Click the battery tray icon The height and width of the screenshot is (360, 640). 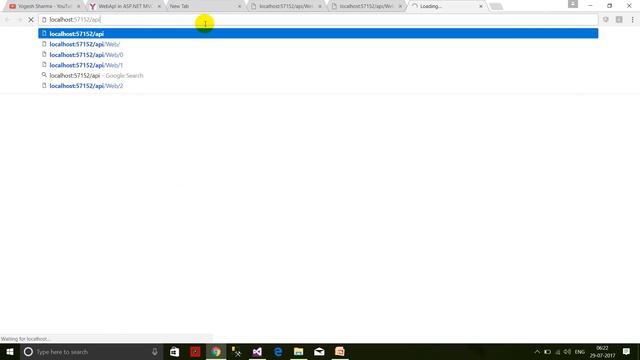[547, 351]
